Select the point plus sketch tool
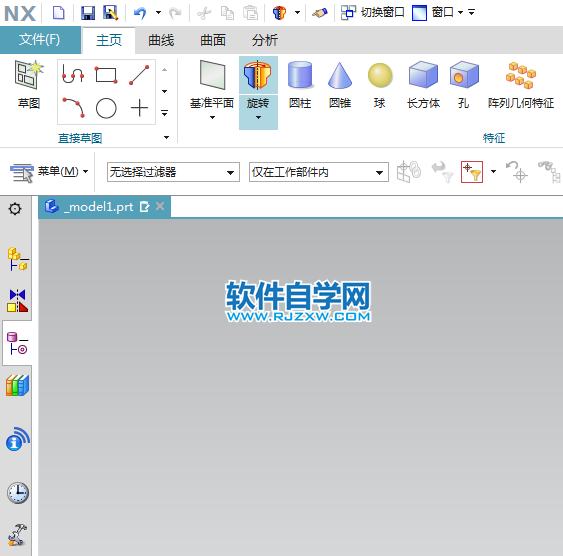 pos(139,108)
